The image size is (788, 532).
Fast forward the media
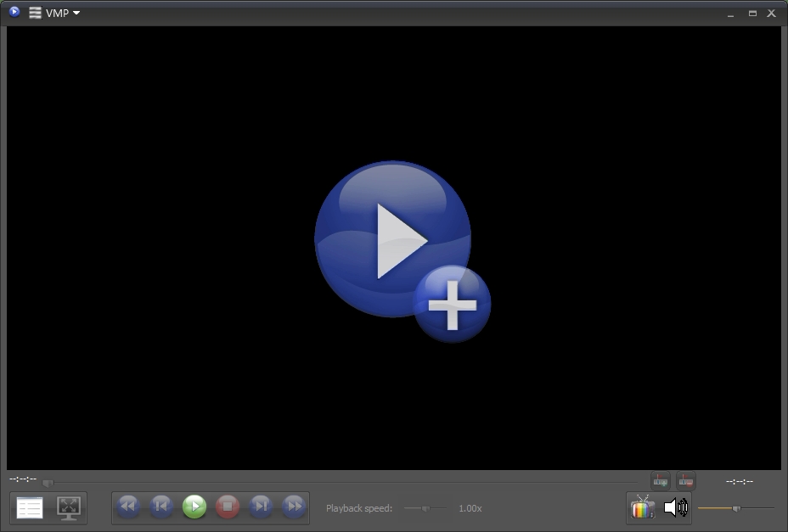[294, 506]
